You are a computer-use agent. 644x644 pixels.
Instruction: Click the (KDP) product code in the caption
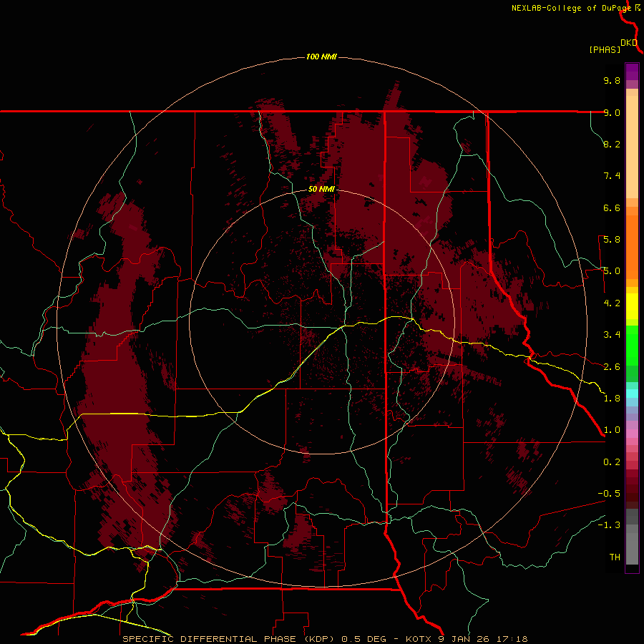click(320, 639)
